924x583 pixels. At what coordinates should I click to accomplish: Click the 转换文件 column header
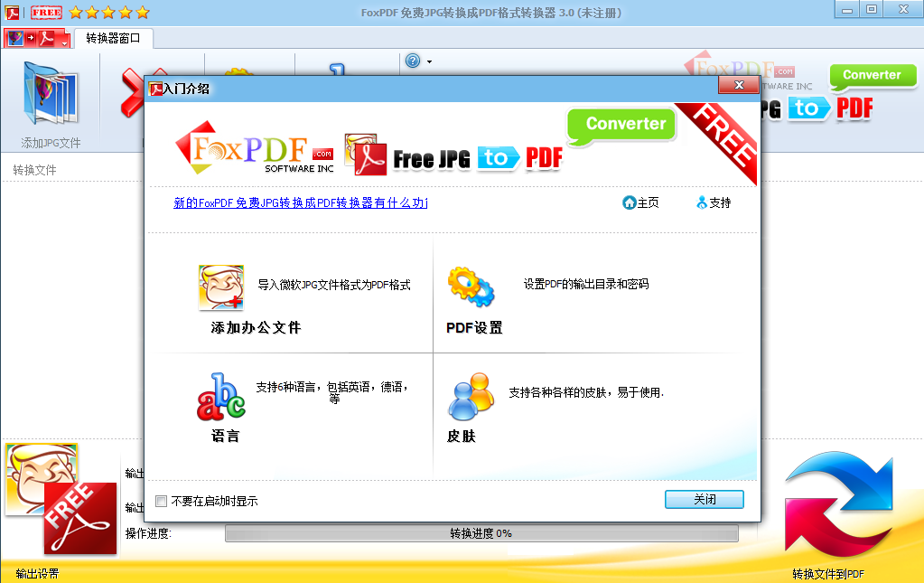coord(34,170)
